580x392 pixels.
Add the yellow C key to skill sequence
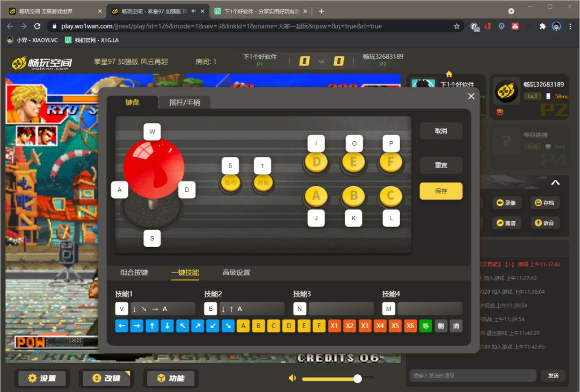point(273,326)
